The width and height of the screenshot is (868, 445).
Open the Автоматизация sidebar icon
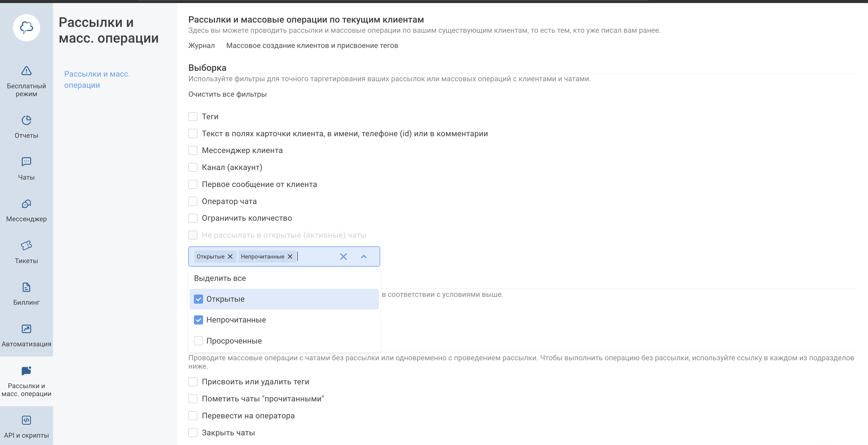coord(26,329)
